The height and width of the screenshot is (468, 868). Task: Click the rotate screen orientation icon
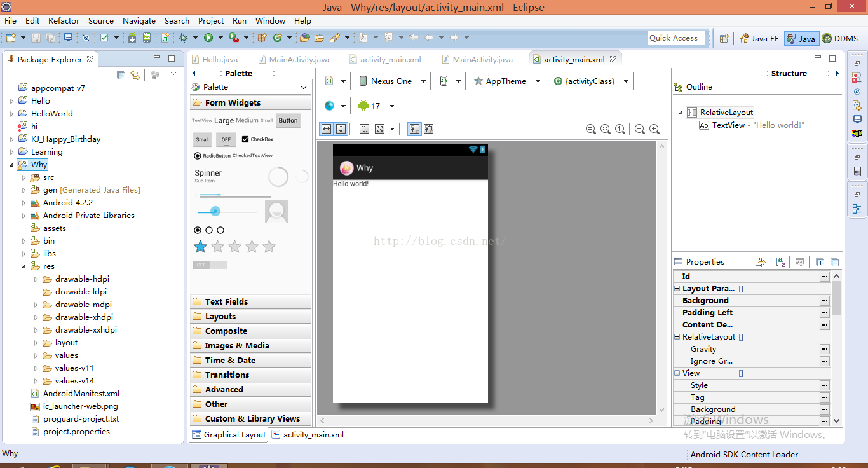pos(444,81)
